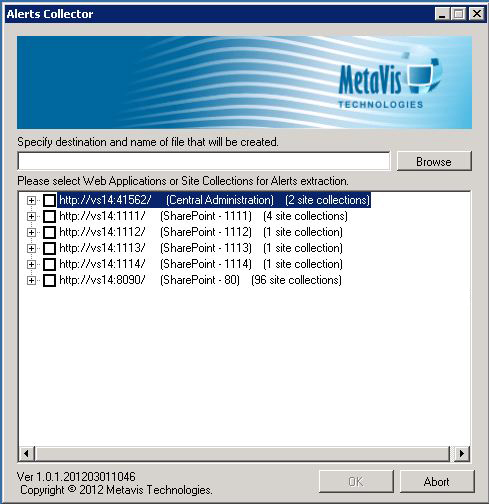
Task: Tick the http://vs14:8090/ checkbox
Action: (49, 280)
